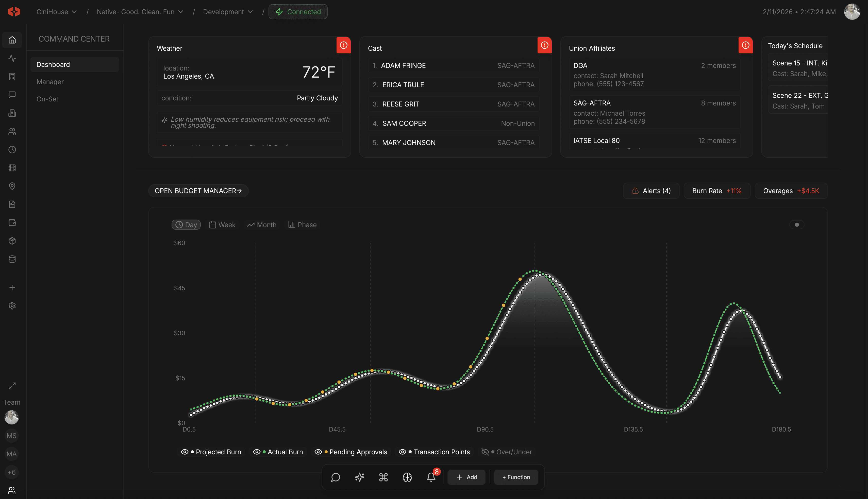The image size is (868, 499).
Task: Switch chart to Week view
Action: pos(222,225)
